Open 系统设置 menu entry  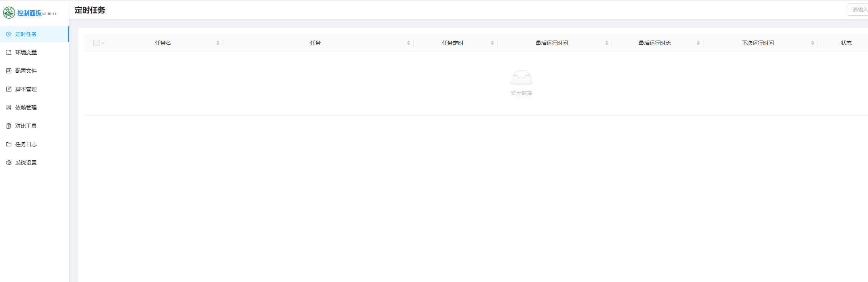(x=34, y=163)
